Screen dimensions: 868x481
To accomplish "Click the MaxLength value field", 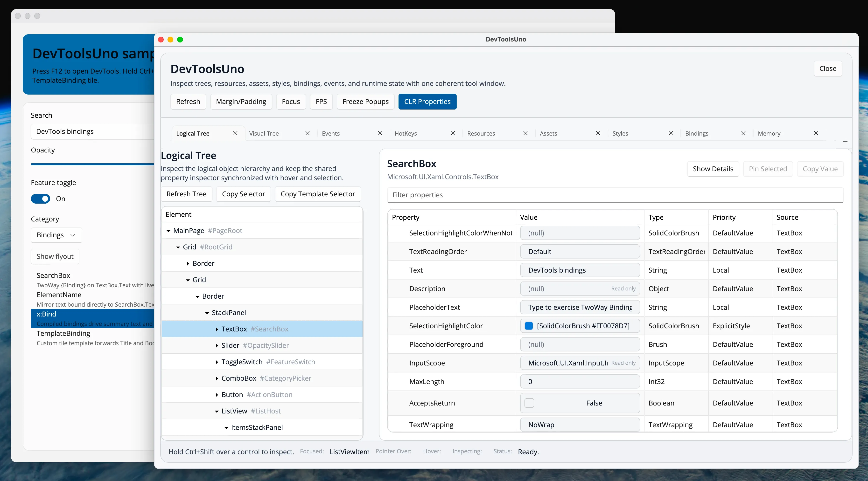I will (580, 382).
